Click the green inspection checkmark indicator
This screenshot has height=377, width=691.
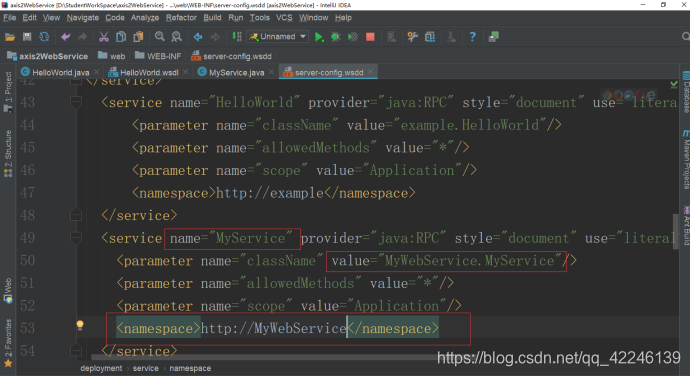pyautogui.click(x=674, y=84)
